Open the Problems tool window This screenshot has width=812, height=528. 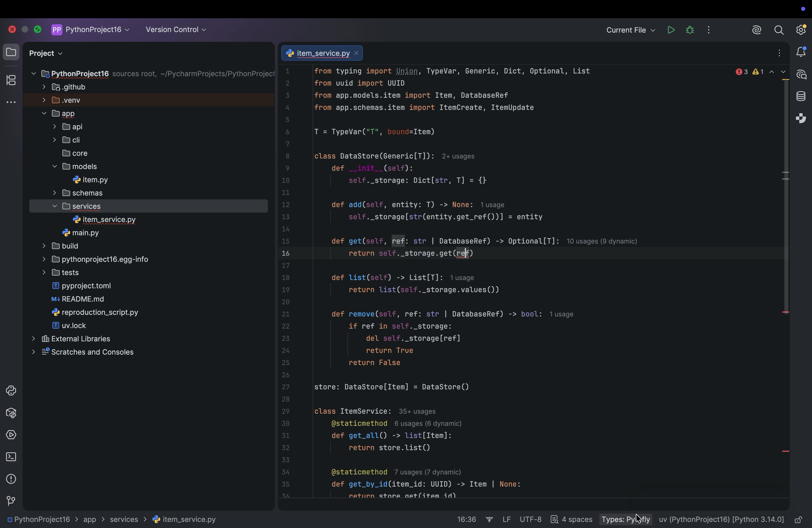click(x=11, y=479)
